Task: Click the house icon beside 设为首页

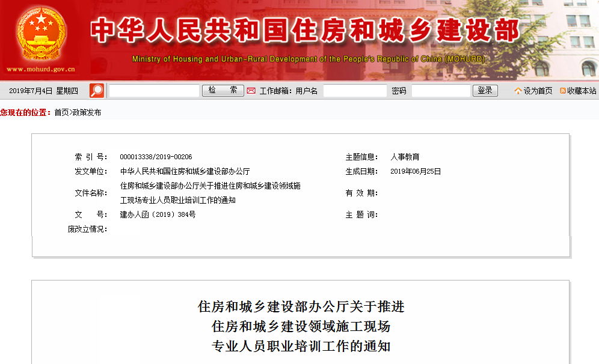Action: click(518, 91)
